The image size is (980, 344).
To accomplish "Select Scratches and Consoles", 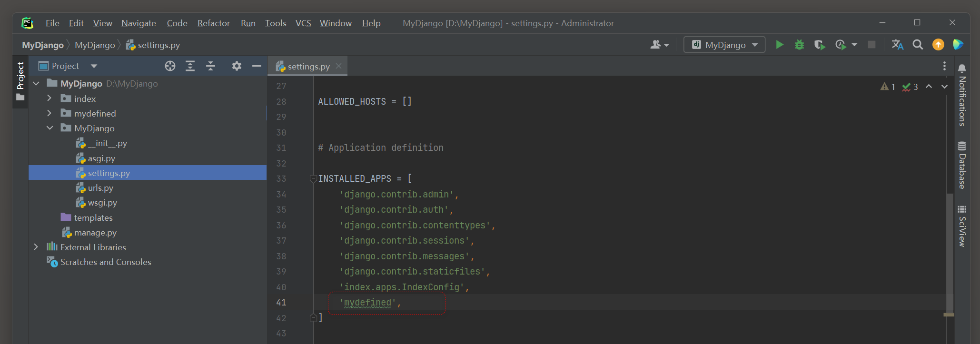I will [99, 262].
